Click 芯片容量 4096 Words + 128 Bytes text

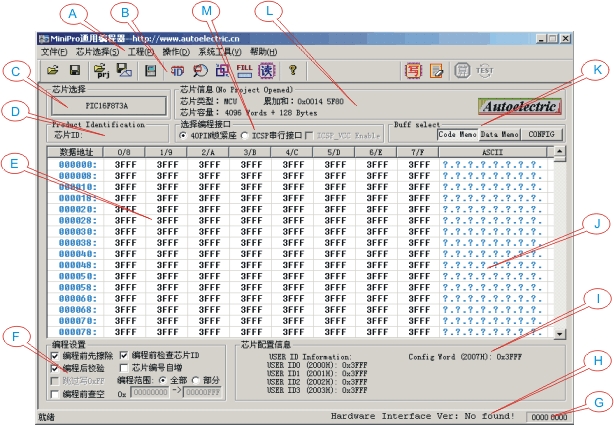click(249, 113)
